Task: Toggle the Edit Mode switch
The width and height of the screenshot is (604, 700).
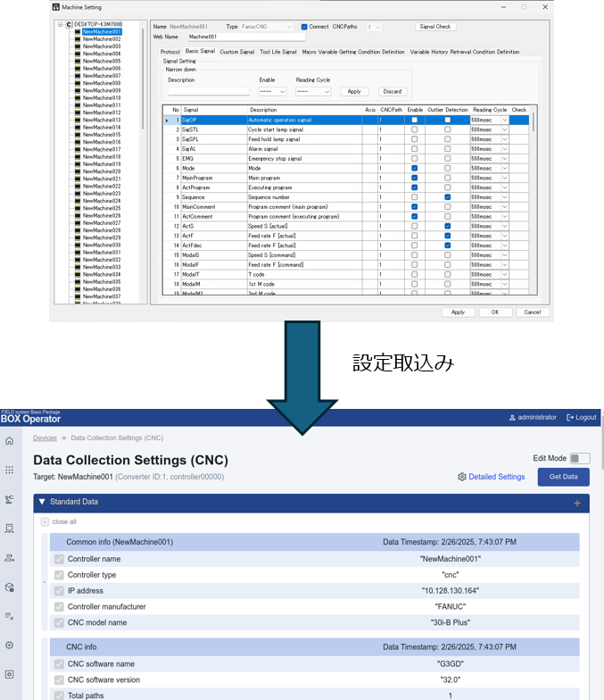Action: pos(579,458)
